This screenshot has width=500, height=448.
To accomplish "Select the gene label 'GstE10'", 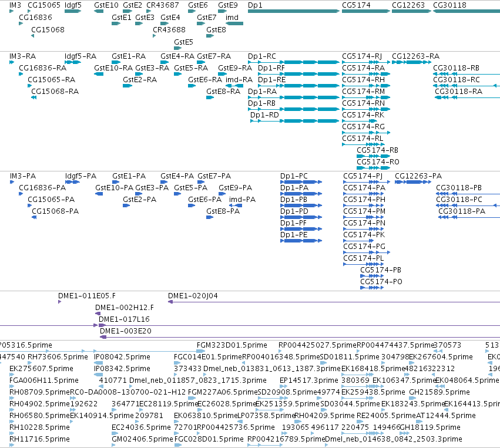I will pyautogui.click(x=106, y=5).
